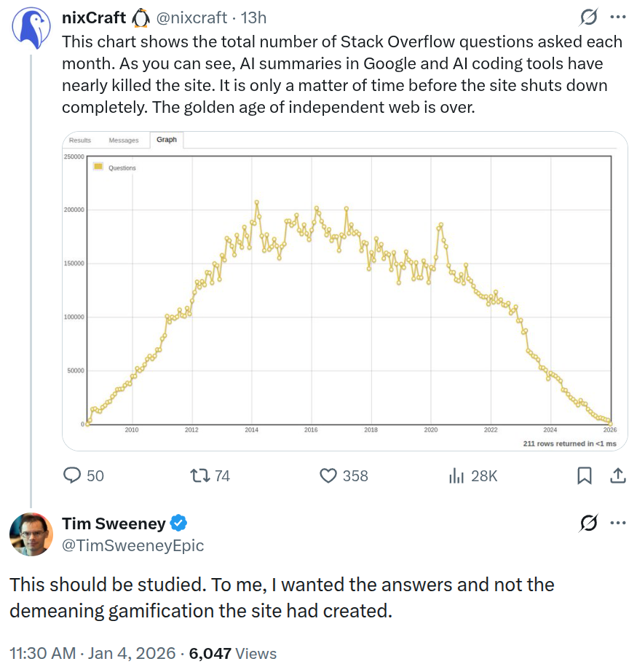Open the @TimSweeneyEpic handle link

pos(132,545)
